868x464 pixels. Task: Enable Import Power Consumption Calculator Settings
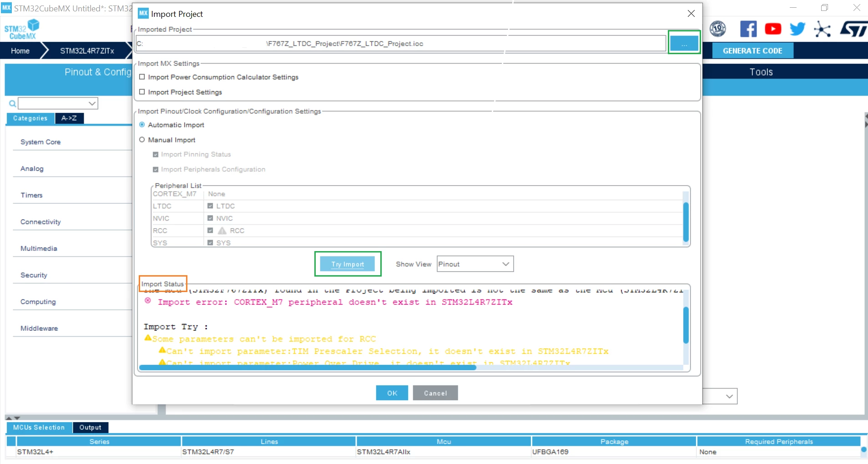tap(142, 77)
